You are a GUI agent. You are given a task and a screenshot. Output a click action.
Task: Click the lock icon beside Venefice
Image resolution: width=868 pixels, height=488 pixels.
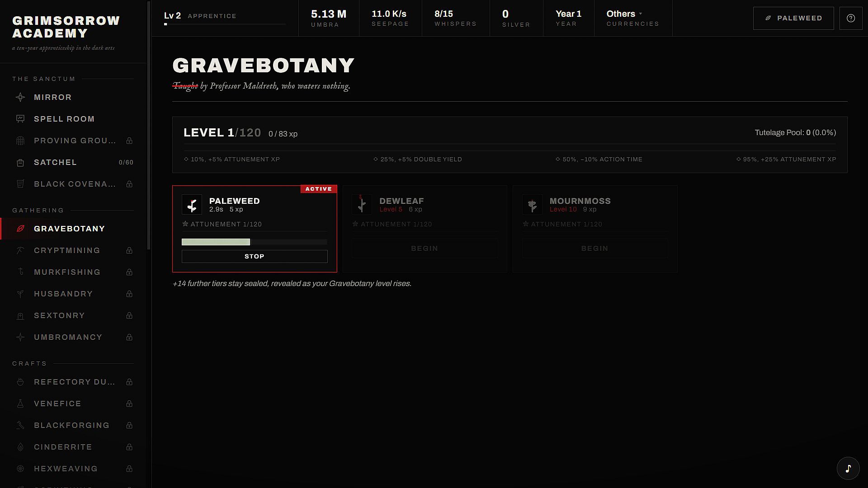[x=129, y=404]
